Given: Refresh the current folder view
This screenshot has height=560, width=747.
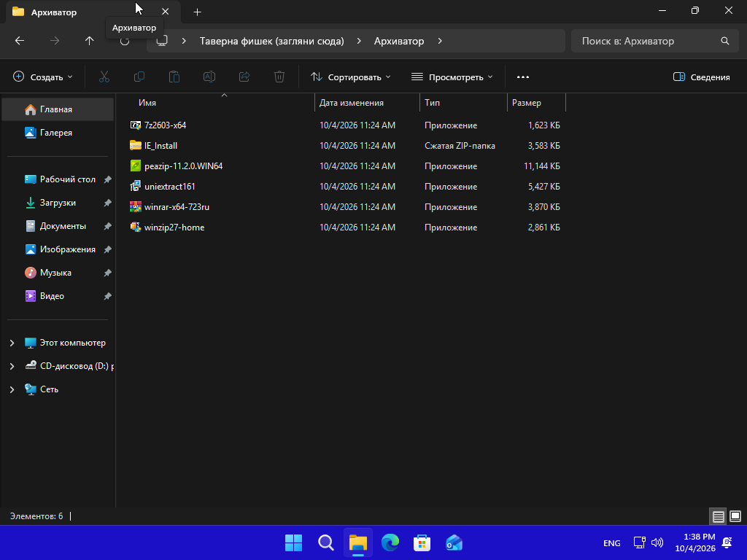Looking at the screenshot, I should [125, 41].
